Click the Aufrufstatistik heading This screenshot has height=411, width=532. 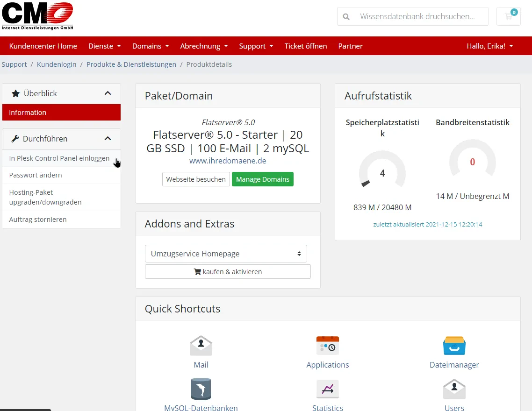click(378, 96)
